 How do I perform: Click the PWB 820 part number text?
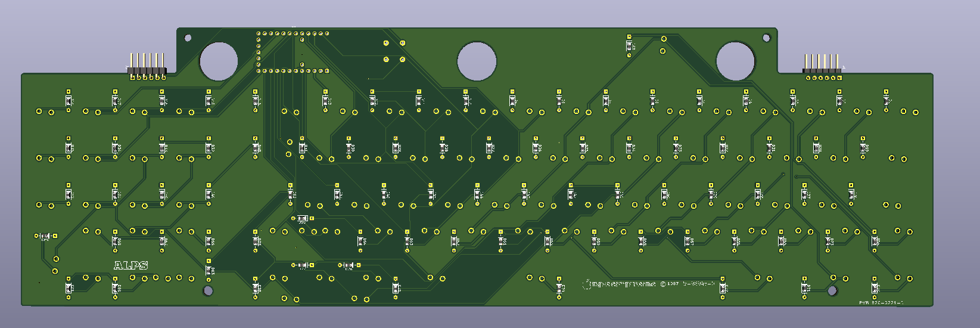(x=881, y=303)
